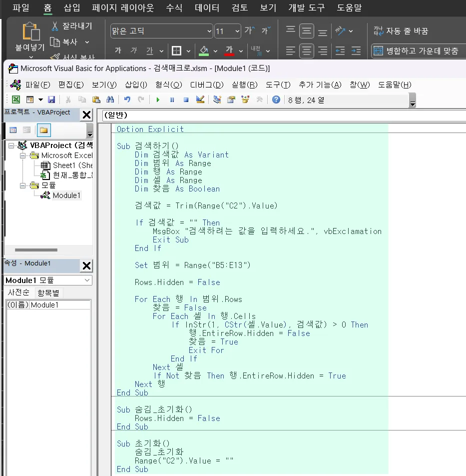This screenshot has height=476, width=466.
Task: Switch to 사전순 properties tab
Action: [18, 292]
